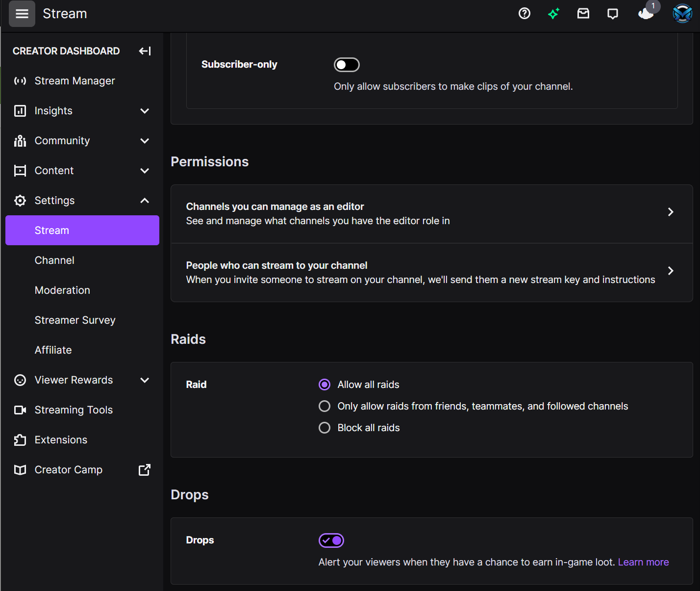The height and width of the screenshot is (591, 700).
Task: Toggle Subscriber-only clips setting
Action: tap(347, 64)
